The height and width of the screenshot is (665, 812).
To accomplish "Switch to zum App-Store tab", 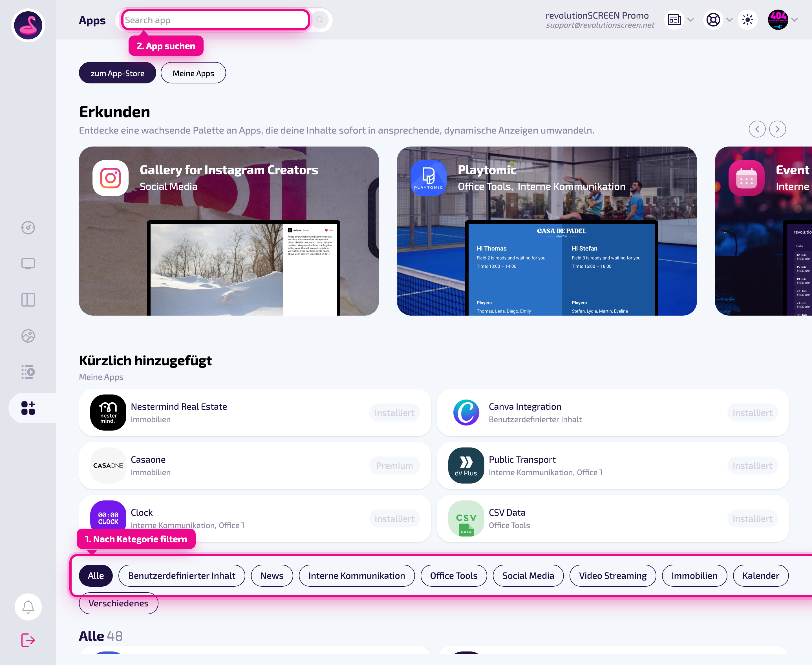I will [117, 73].
